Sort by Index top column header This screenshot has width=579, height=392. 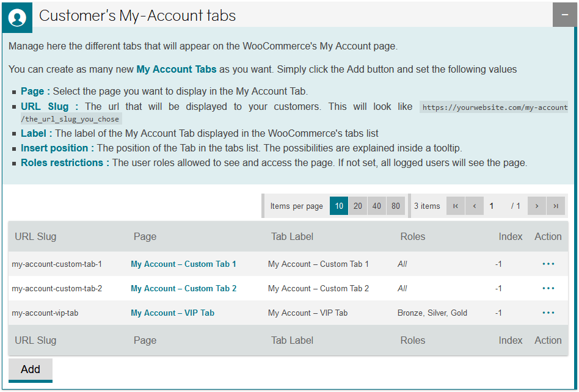pyautogui.click(x=511, y=236)
